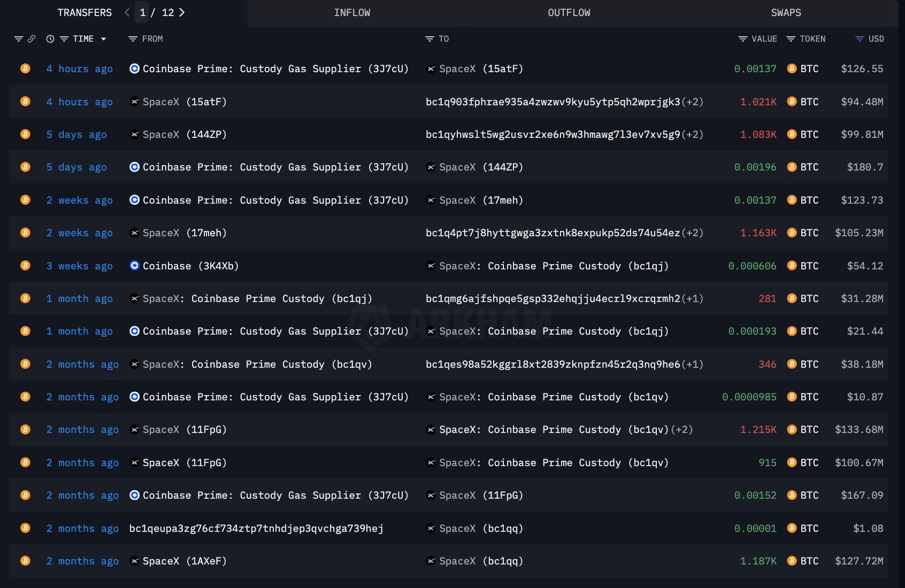The height and width of the screenshot is (588, 905).
Task: Open the bc1q903f recipient address
Action: [x=553, y=102]
